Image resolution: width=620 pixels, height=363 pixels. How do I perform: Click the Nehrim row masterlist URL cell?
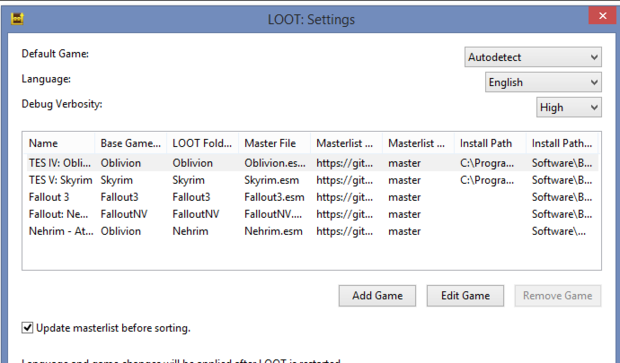coord(344,231)
